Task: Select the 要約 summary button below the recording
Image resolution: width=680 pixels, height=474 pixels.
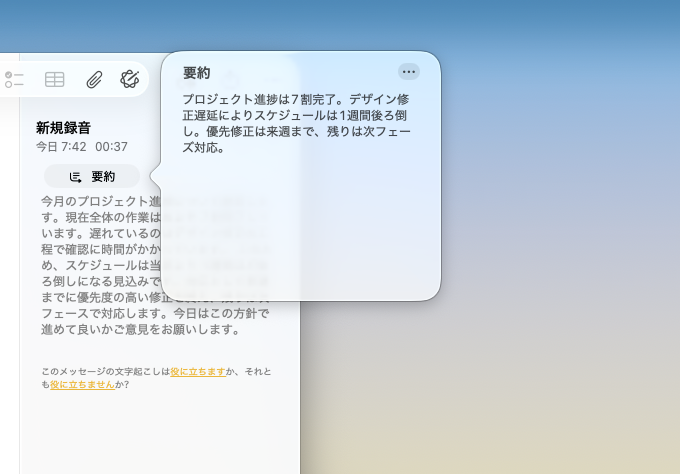Action: (92, 177)
